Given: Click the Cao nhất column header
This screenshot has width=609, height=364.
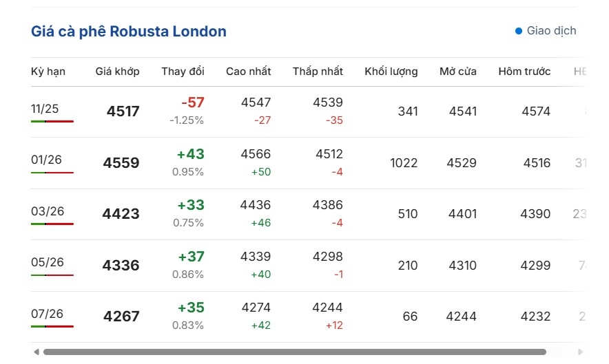Looking at the screenshot, I should click(248, 72).
